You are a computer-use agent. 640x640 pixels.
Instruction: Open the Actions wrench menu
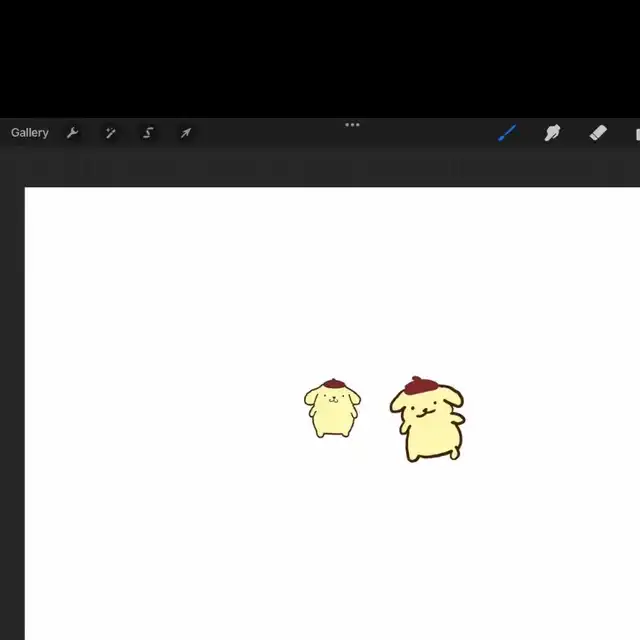[72, 132]
